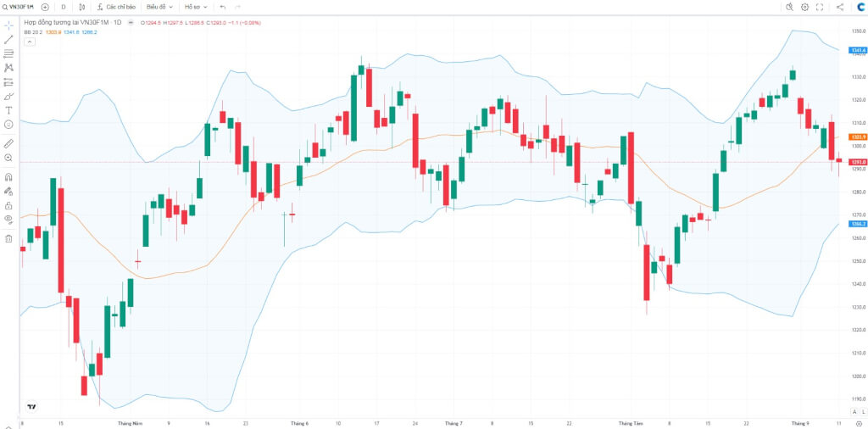This screenshot has width=868, height=429.
Task: Select the trend line drawing tool
Action: pyautogui.click(x=8, y=39)
